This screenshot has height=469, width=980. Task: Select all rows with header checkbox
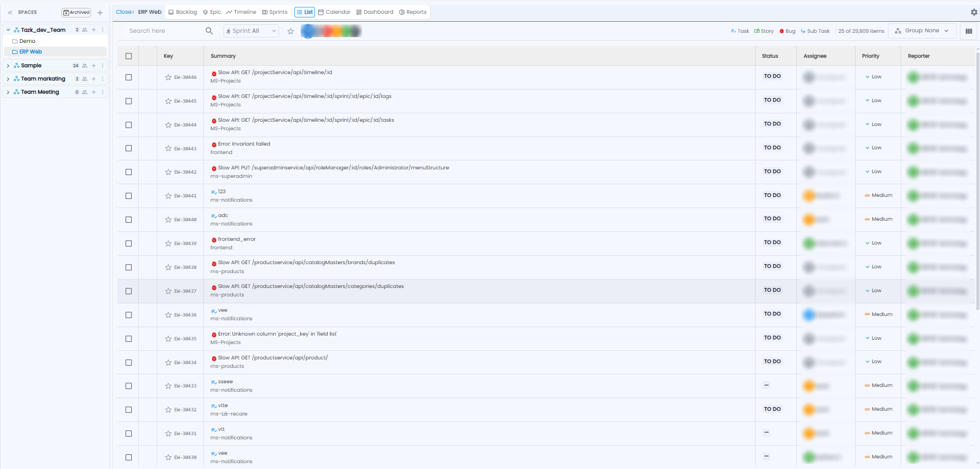click(129, 56)
